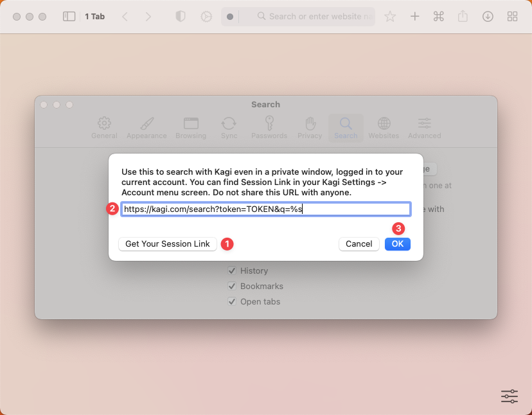
Task: Open page tweaks sliders icon at bottom right
Action: point(509,396)
